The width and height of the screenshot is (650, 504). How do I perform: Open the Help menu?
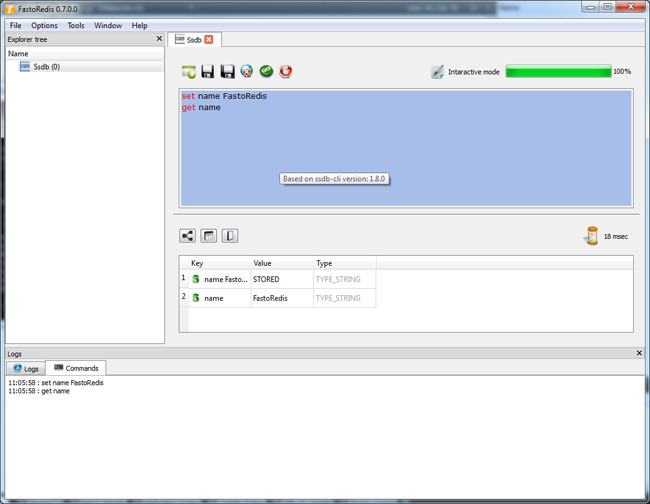pyautogui.click(x=139, y=25)
